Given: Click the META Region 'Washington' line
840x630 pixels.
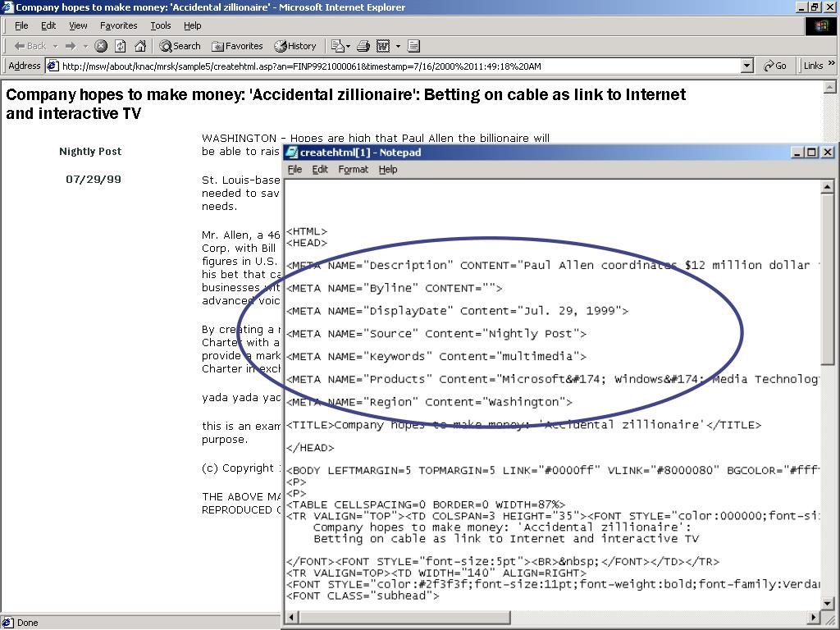Looking at the screenshot, I should [x=430, y=402].
